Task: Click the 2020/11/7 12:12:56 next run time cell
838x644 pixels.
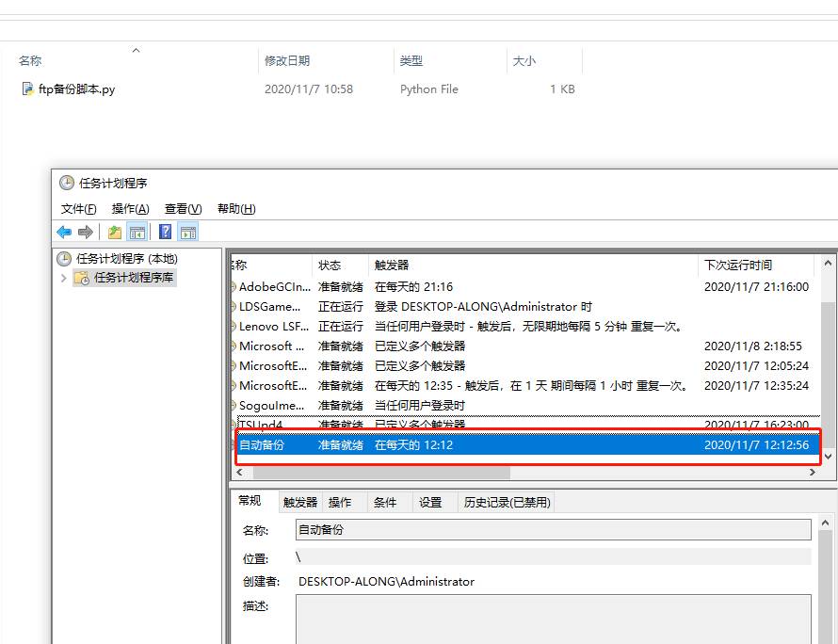Action: pyautogui.click(x=756, y=444)
